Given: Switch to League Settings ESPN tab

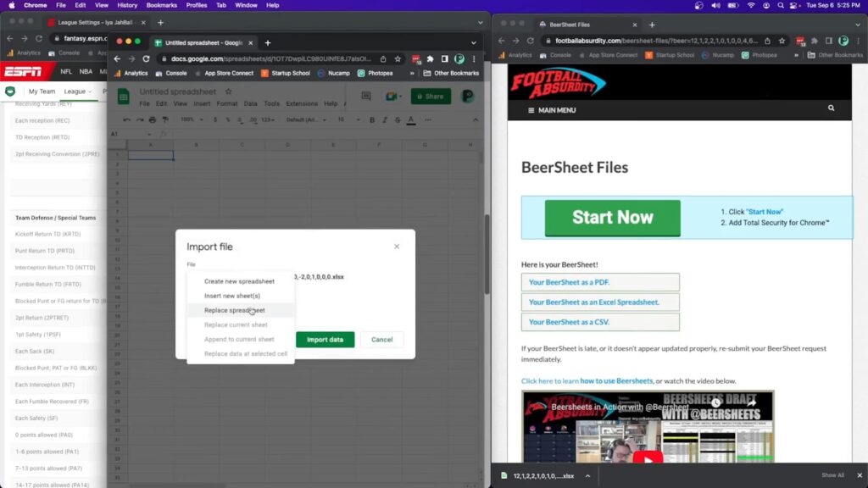Looking at the screenshot, I should point(94,23).
